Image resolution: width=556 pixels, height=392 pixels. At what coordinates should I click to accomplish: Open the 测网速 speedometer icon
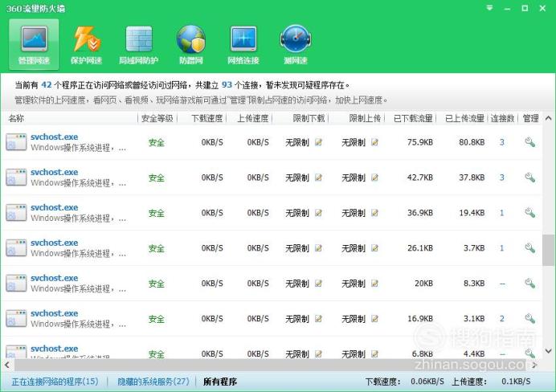[296, 39]
